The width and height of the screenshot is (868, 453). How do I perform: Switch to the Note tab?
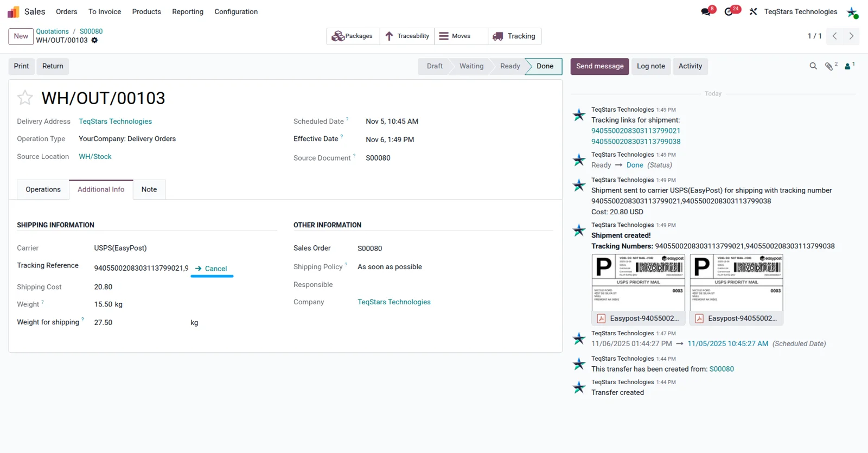[x=149, y=189]
